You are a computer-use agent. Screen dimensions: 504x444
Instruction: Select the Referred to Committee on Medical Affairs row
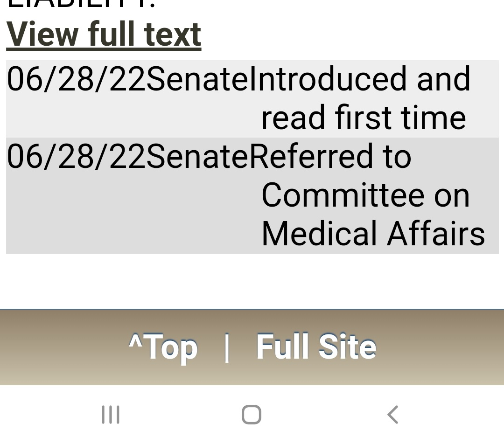coord(252,195)
